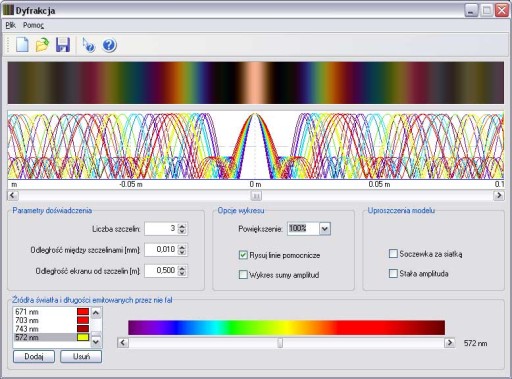Enable the Stała amplituda checkbox
Viewport: 512px width, 379px height.
point(393,273)
